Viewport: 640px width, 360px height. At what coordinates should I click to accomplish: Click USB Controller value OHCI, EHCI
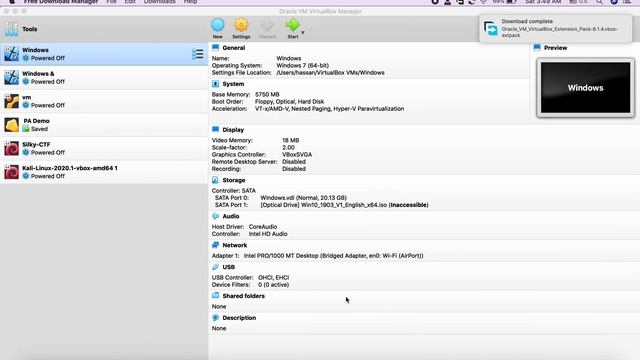click(x=273, y=277)
